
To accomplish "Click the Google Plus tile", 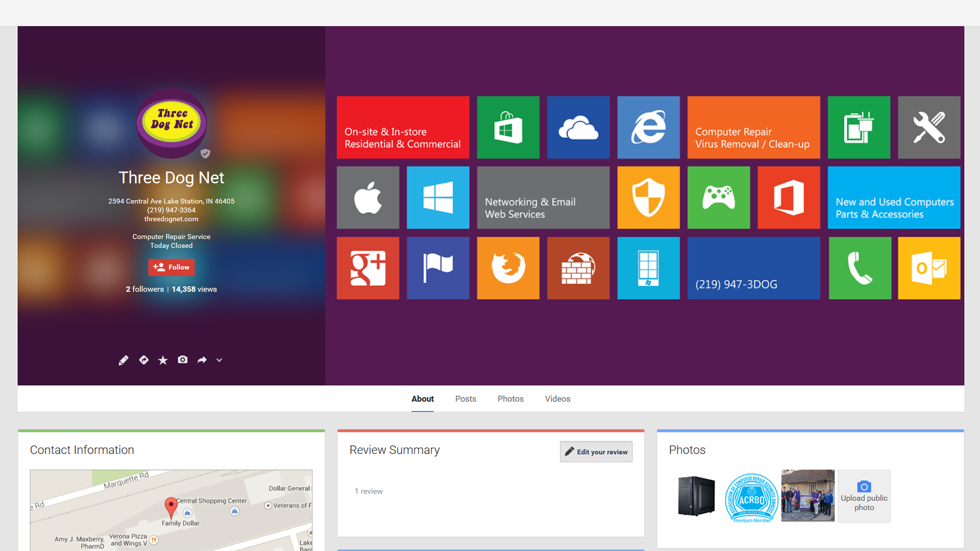I will pos(368,268).
